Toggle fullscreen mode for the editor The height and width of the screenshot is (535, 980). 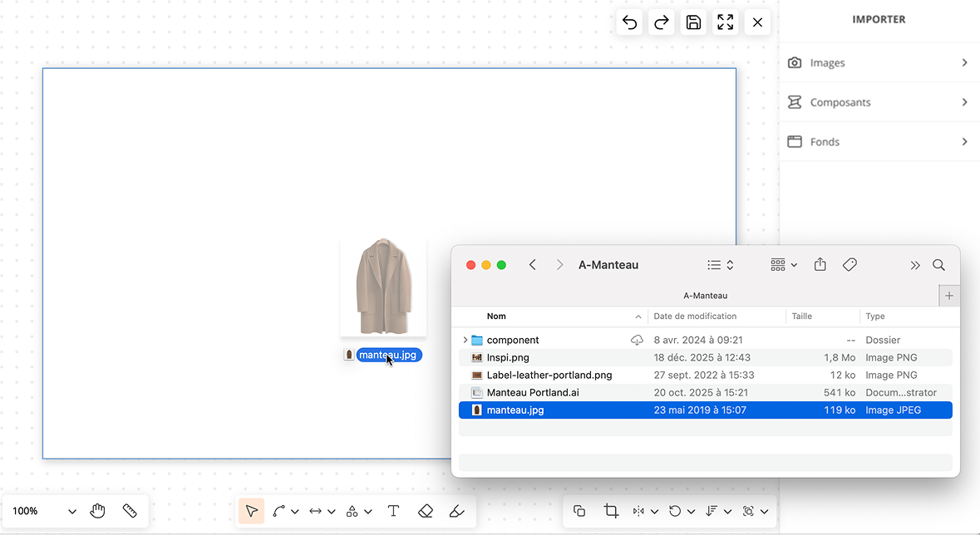[726, 22]
